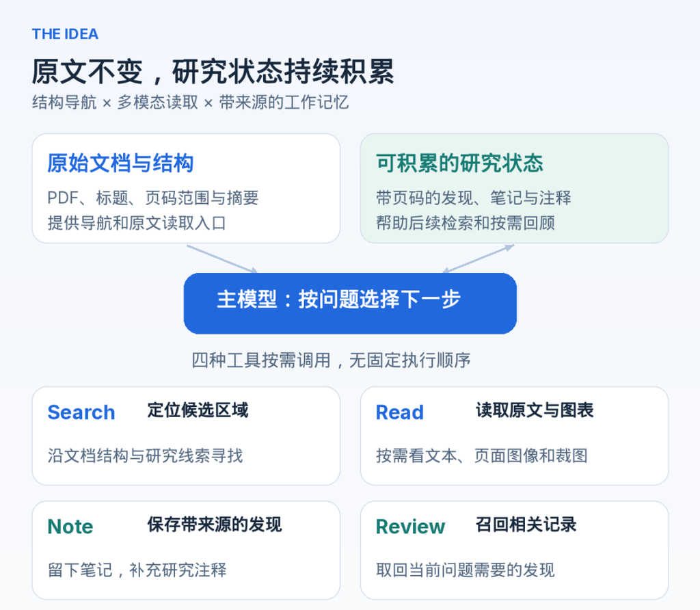Select the '可积累的研究状态' card heading
The width and height of the screenshot is (700, 610).
tap(459, 163)
